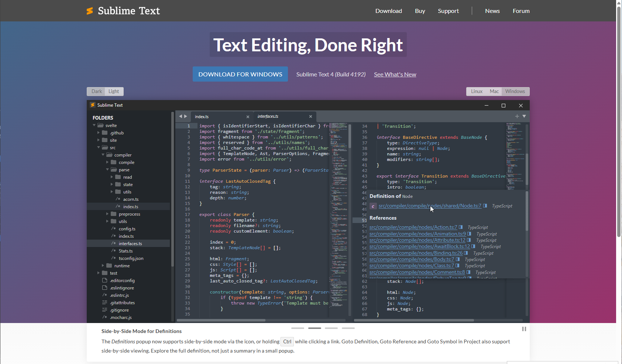Expand the compile folder arrow
Image resolution: width=622 pixels, height=364 pixels.
[x=107, y=162]
